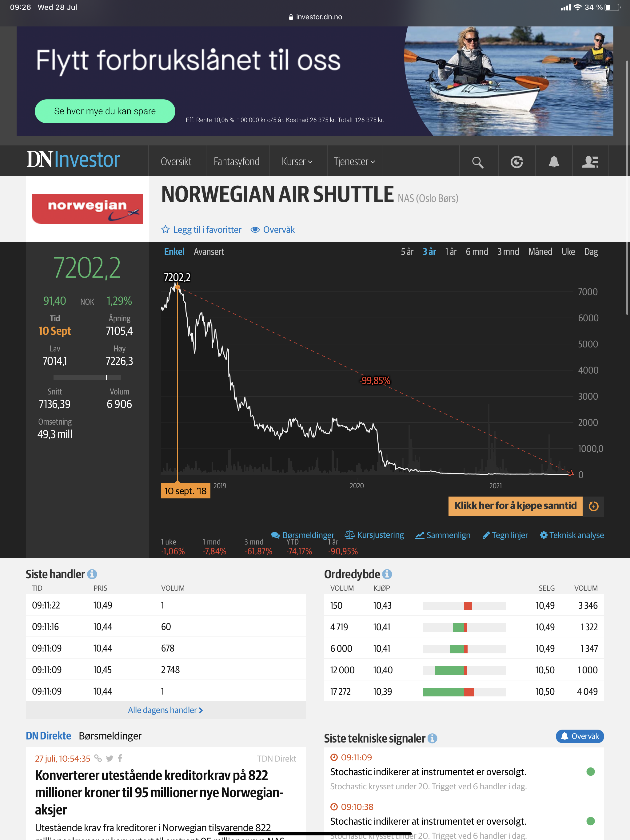Click the green dot of 09:10:38 signal
The image size is (630, 840).
coord(591,821)
